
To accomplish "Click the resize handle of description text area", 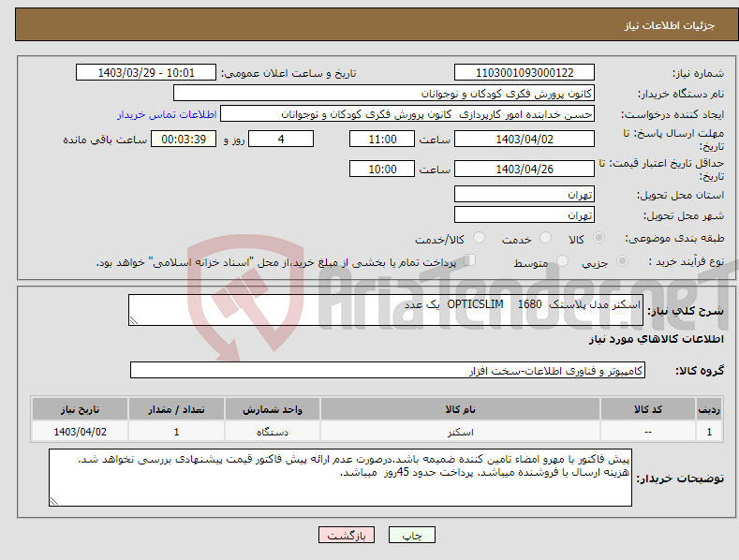I will [x=134, y=320].
